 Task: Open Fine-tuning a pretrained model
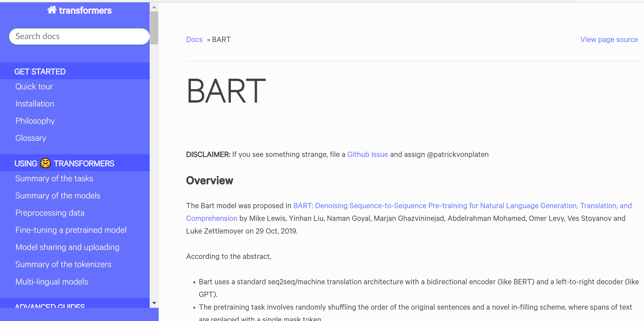[71, 230]
